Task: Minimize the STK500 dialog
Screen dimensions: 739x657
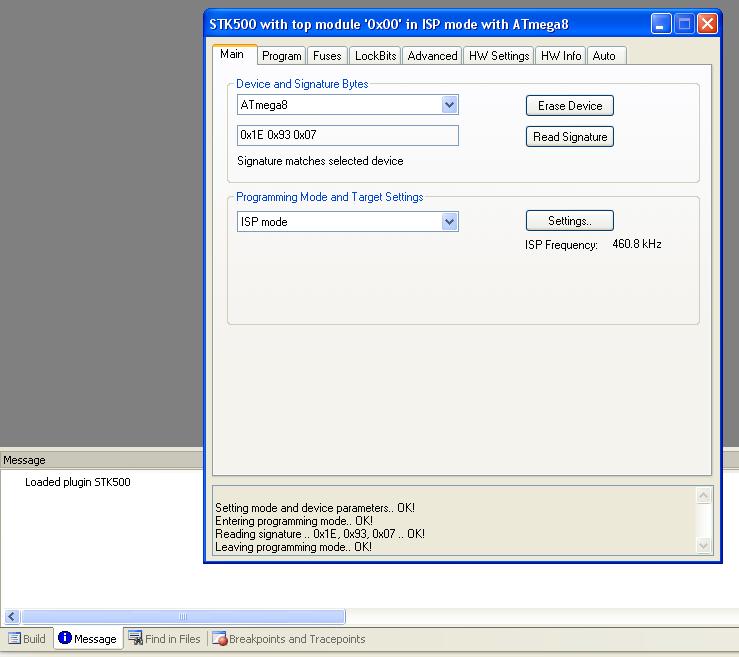Action: click(x=661, y=24)
